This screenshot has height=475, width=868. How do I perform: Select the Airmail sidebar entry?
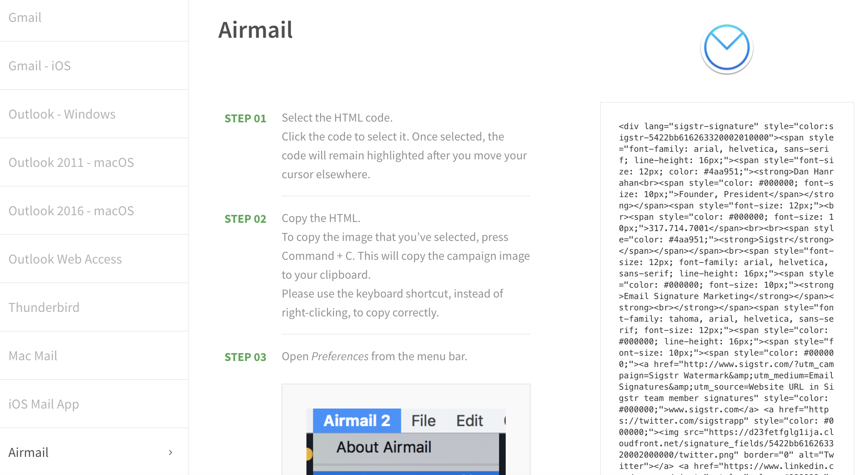94,452
